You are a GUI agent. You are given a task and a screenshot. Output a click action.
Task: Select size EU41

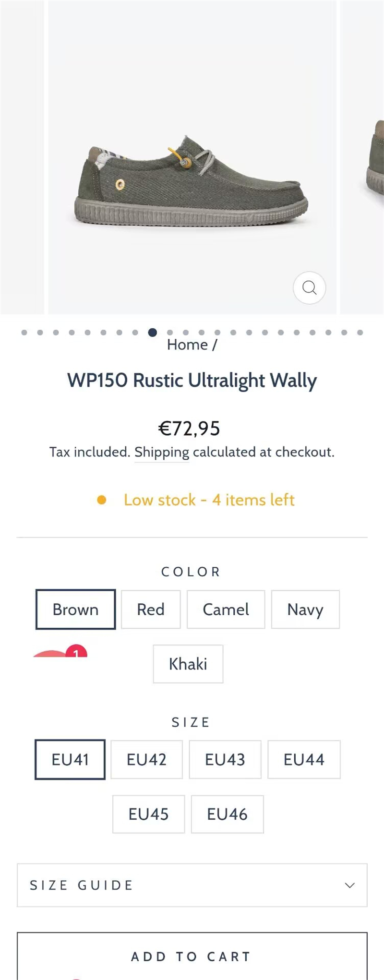tap(70, 760)
